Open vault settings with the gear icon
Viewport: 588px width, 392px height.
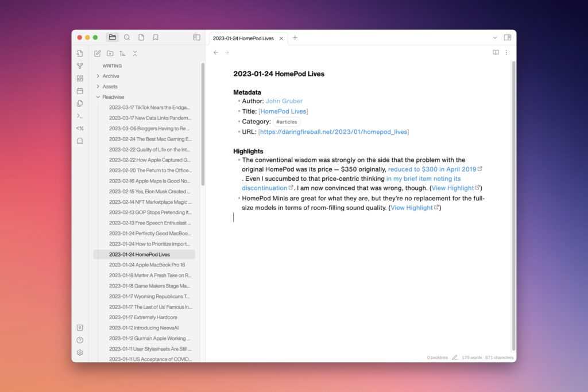click(x=80, y=352)
